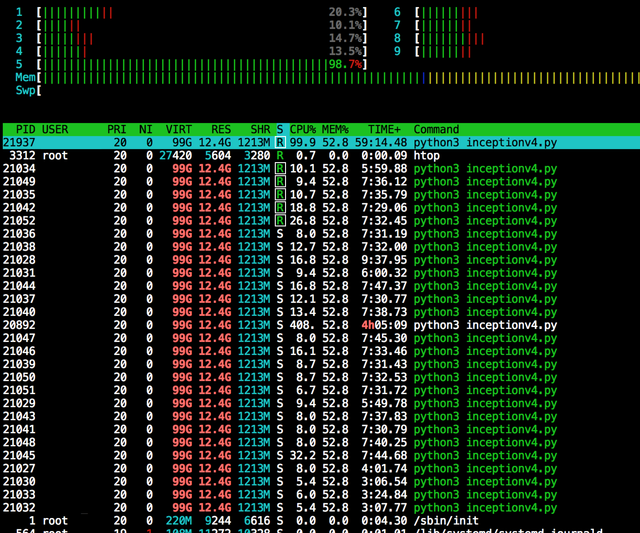
Task: Click the 408. CPU value of PID 20892
Action: [303, 325]
